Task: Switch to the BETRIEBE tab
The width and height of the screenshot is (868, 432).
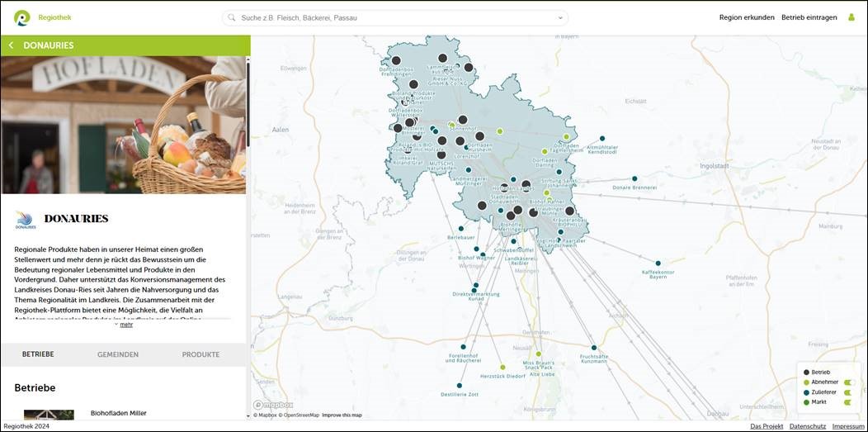Action: [x=38, y=354]
